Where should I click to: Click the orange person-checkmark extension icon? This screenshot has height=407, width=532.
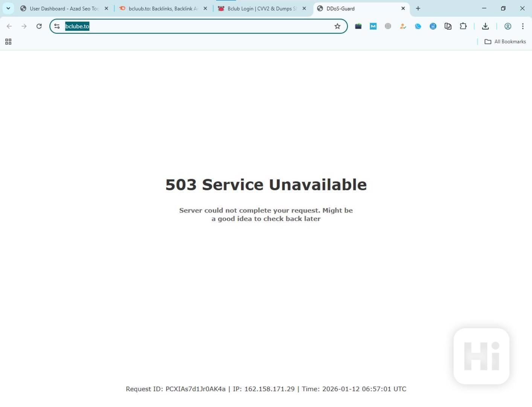[403, 26]
